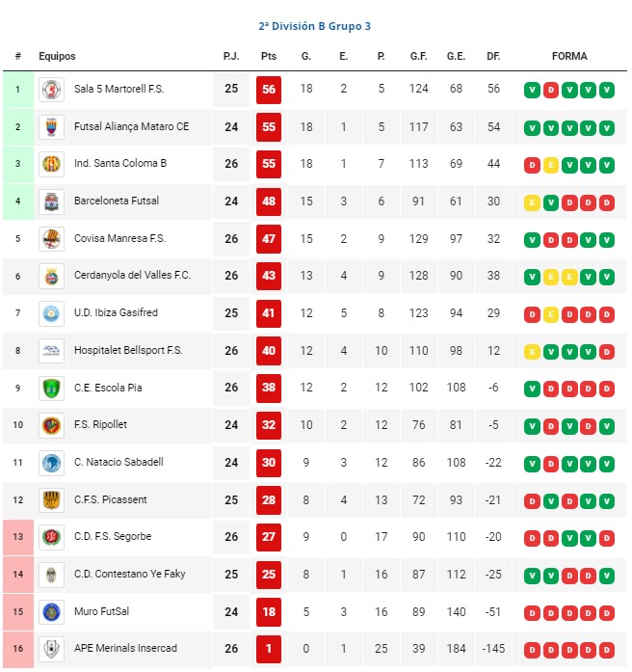Click the 2ª División B Grupo 3 title
This screenshot has height=672, width=632.
pos(315,26)
